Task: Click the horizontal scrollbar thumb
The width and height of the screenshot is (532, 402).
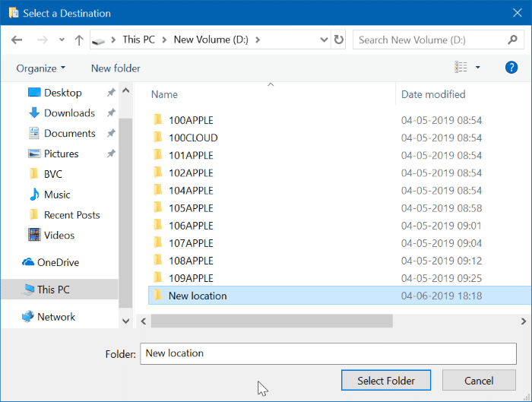Action: click(272, 321)
